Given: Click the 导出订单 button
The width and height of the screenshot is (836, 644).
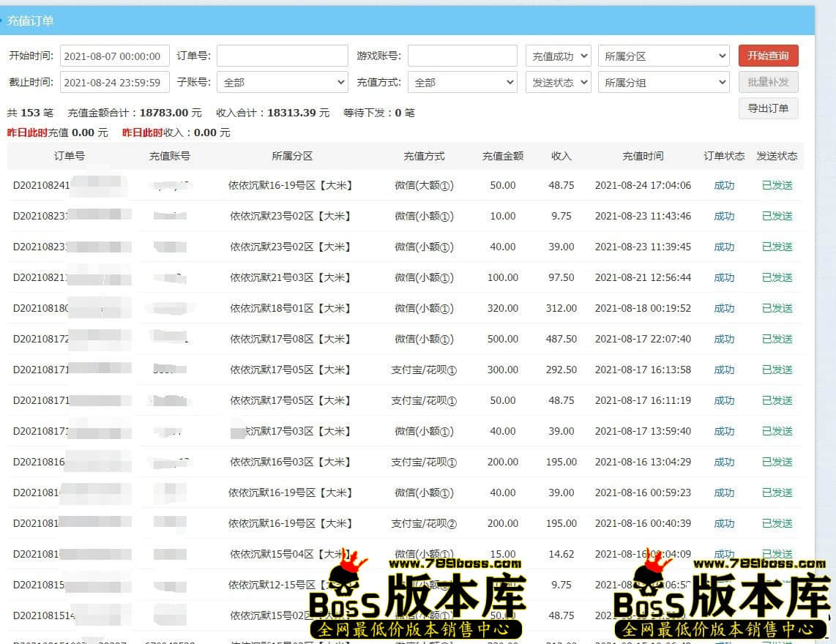Looking at the screenshot, I should click(768, 108).
